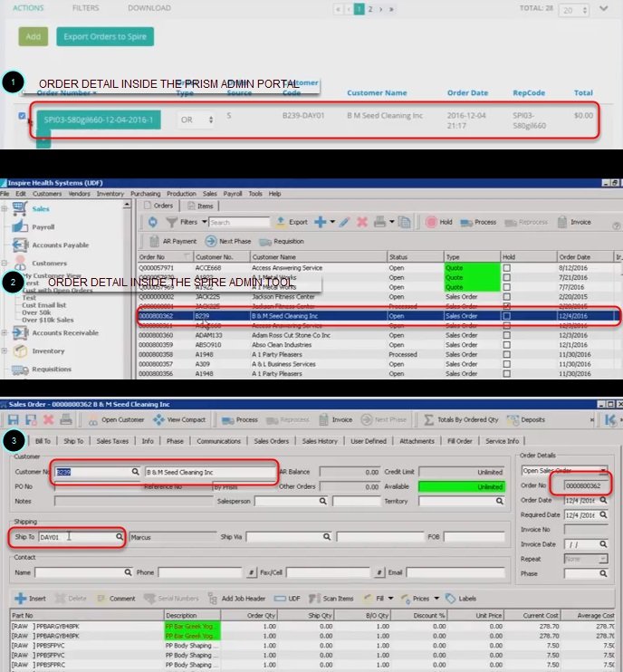
Task: Open the Open Sales Order type dropdown
Action: [603, 471]
